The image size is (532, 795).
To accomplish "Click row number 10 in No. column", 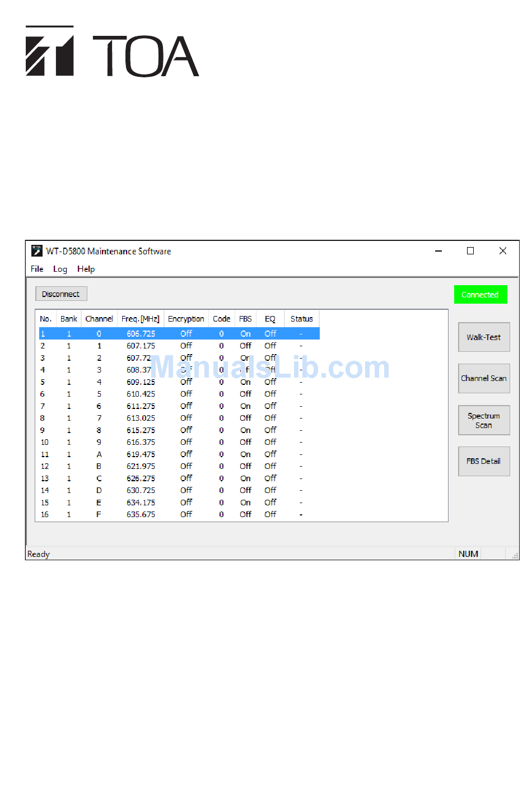I will (x=44, y=443).
